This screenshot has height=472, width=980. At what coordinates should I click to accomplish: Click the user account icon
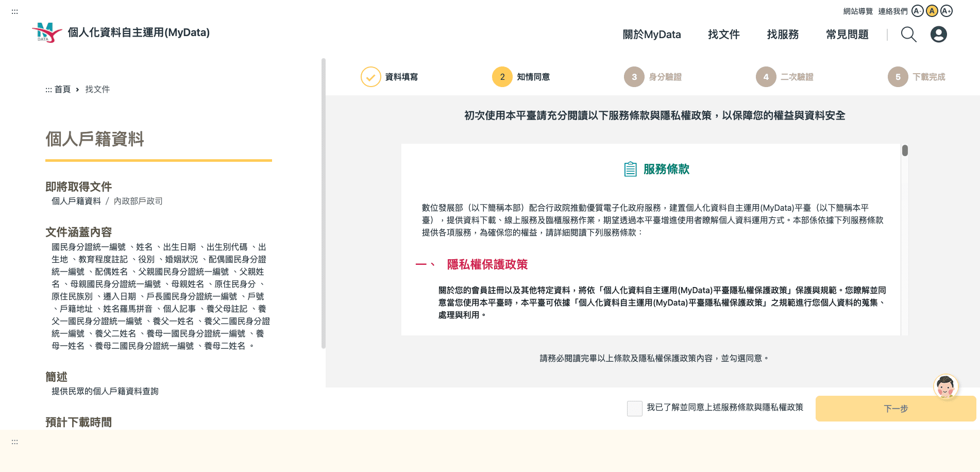tap(939, 34)
